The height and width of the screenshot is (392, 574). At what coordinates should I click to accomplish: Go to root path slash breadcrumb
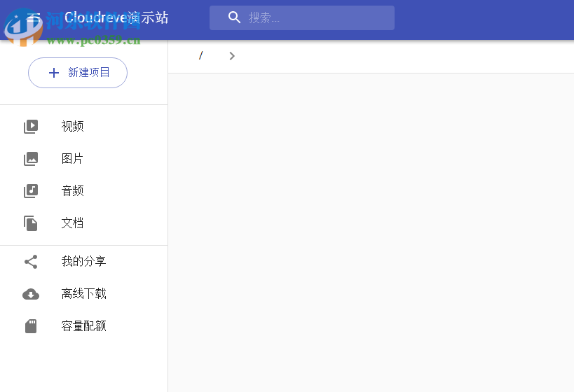tap(200, 55)
